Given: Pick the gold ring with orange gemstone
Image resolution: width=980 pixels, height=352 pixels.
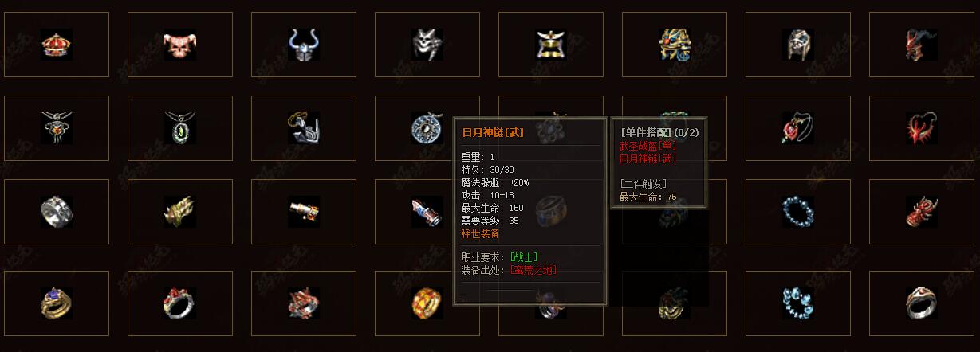Looking at the screenshot, I should pos(427,303).
